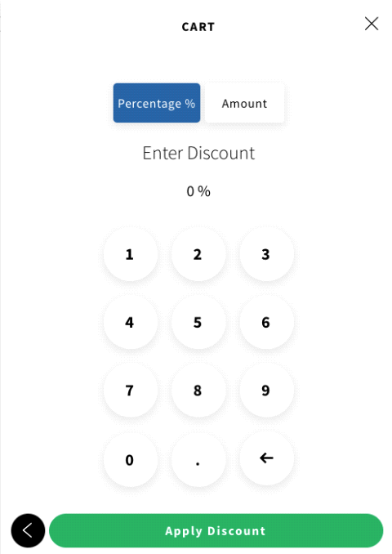
Task: Tap the backspace arrow key
Action: 266,458
